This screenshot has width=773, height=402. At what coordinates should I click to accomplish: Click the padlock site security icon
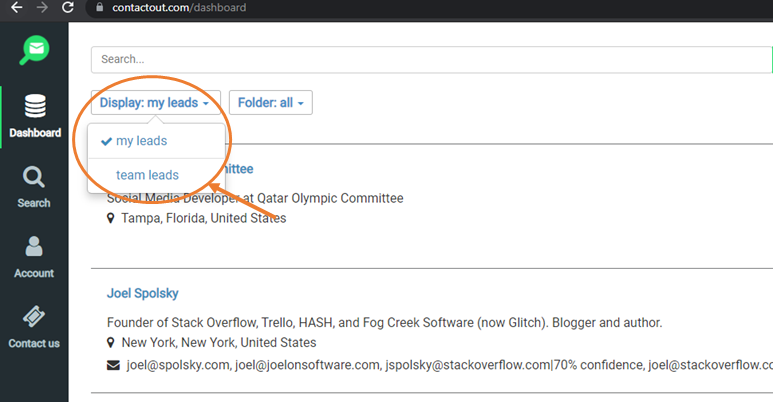(100, 7)
